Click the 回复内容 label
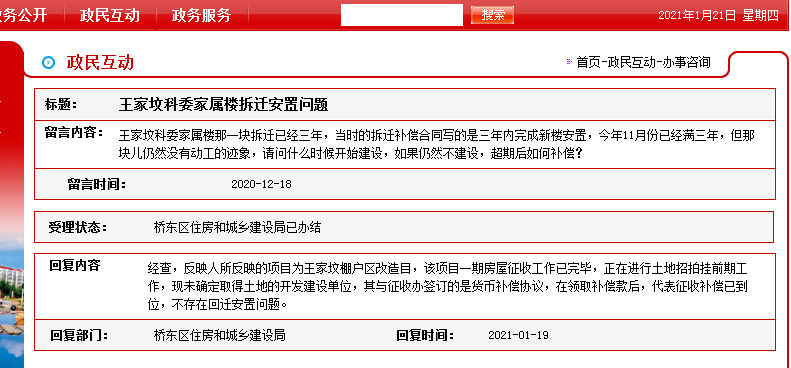 [75, 266]
